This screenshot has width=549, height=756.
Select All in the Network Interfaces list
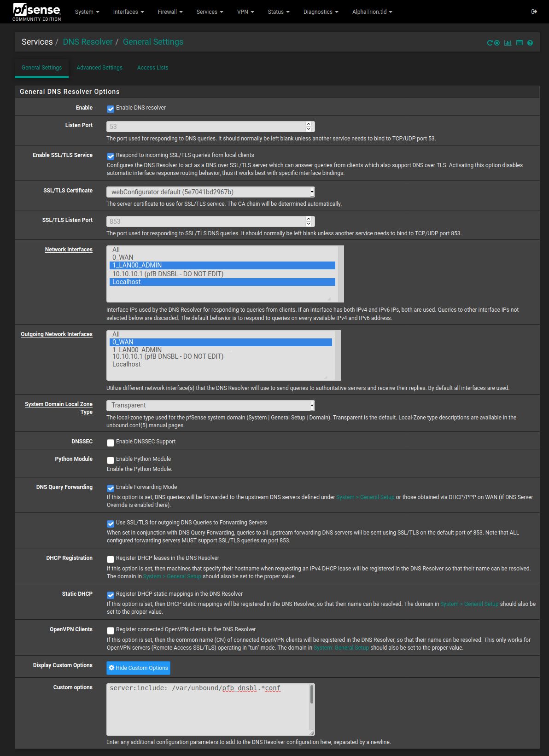pos(222,250)
